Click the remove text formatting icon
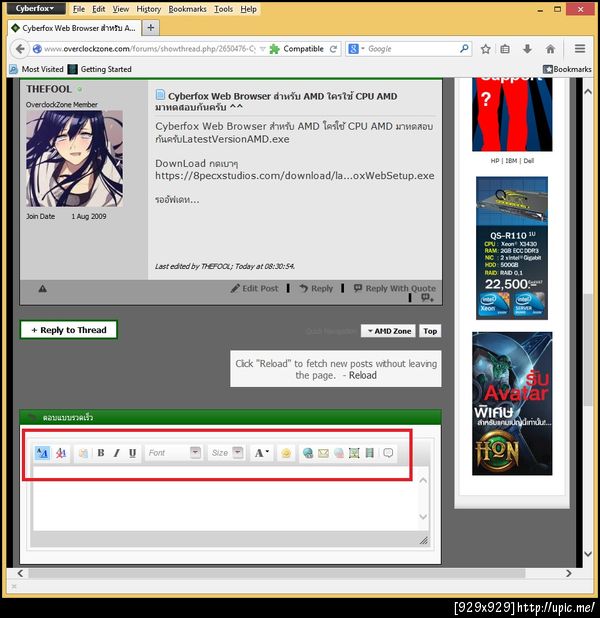600x618 pixels. (x=61, y=453)
